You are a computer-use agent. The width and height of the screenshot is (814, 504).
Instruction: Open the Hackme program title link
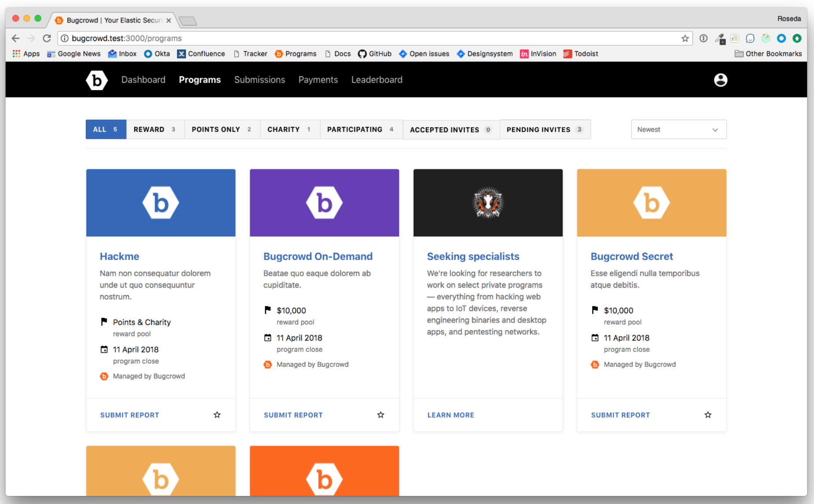[x=119, y=256]
